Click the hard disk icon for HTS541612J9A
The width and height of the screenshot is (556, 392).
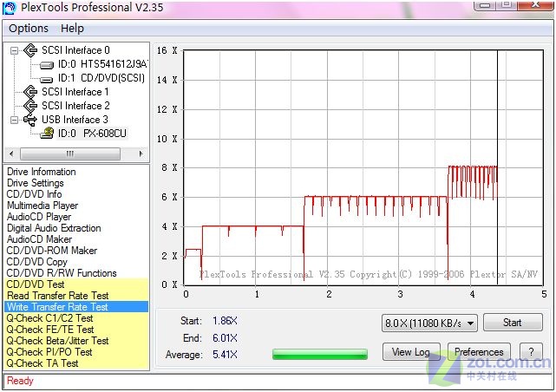pos(47,65)
